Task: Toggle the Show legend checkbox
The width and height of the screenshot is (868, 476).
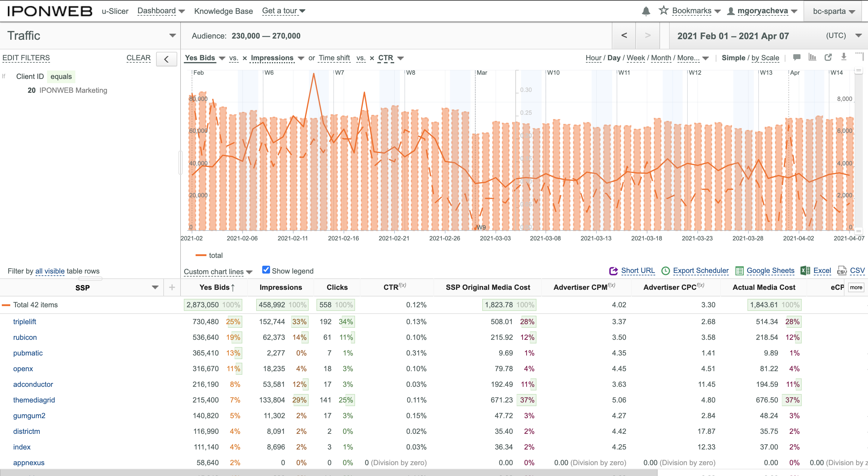Action: click(x=266, y=270)
